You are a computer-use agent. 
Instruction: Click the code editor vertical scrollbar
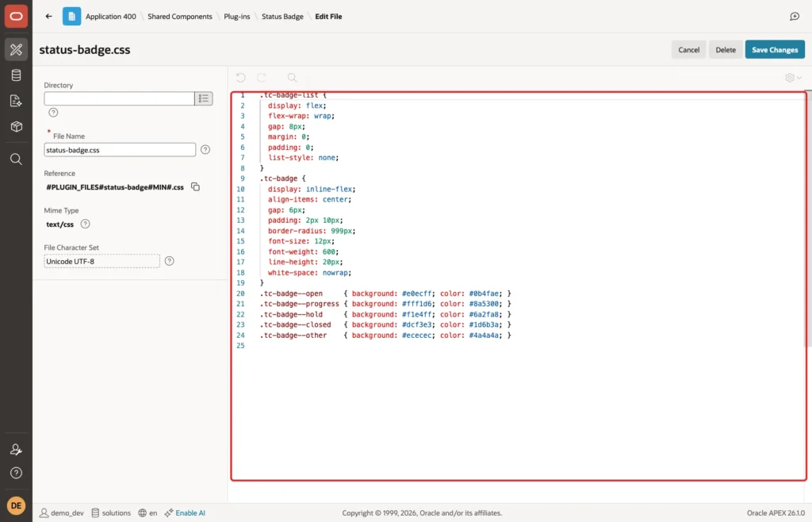coord(808,217)
